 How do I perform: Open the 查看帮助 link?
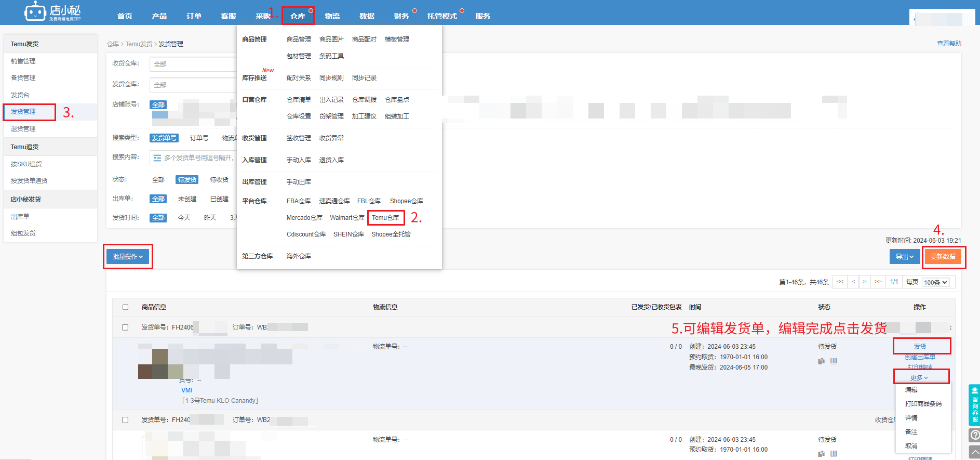coord(949,44)
